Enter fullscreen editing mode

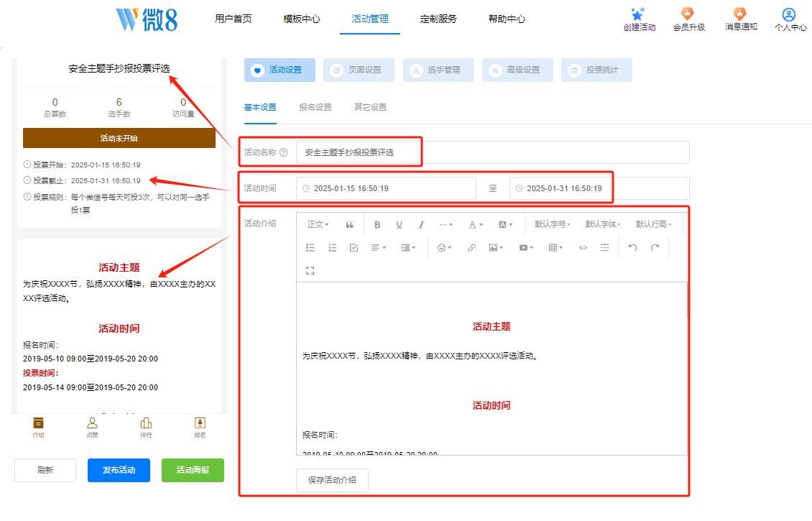point(310,270)
